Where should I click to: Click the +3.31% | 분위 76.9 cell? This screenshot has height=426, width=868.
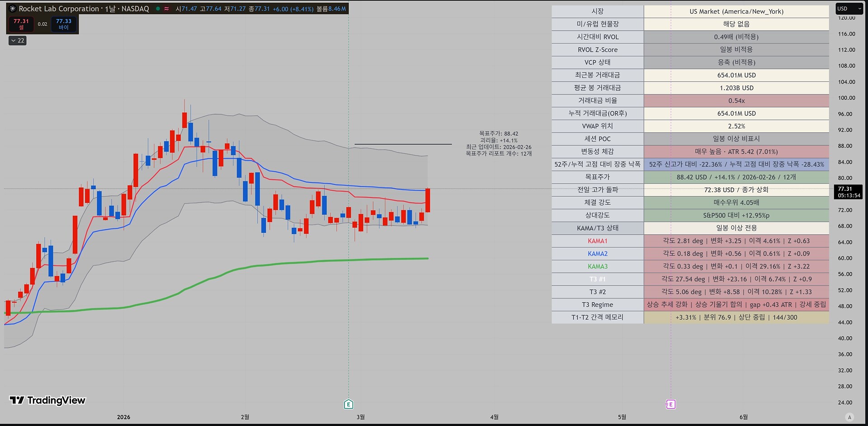[736, 317]
